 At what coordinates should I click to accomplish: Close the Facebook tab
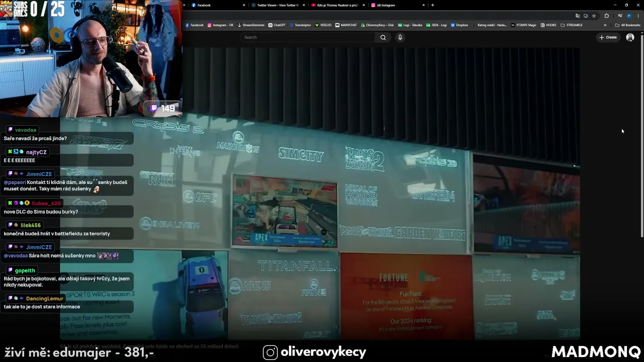[244, 5]
